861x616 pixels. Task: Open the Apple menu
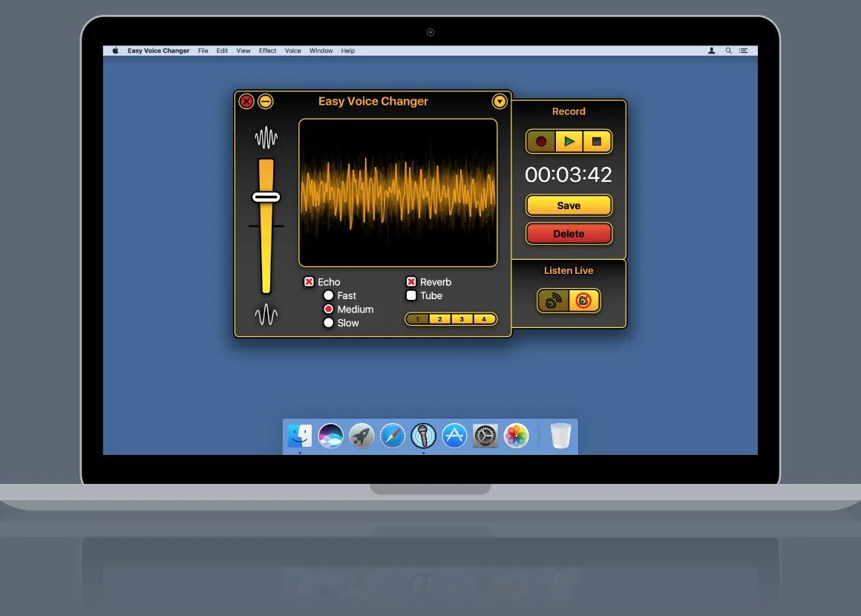(115, 50)
